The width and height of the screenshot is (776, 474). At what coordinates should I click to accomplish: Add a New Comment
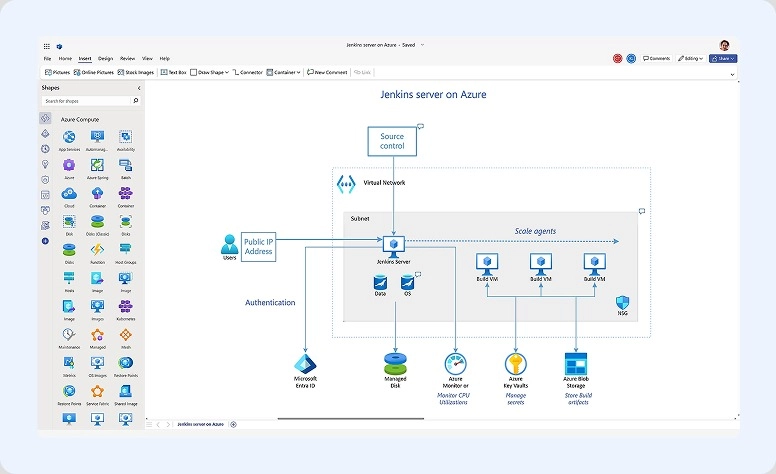[x=327, y=72]
